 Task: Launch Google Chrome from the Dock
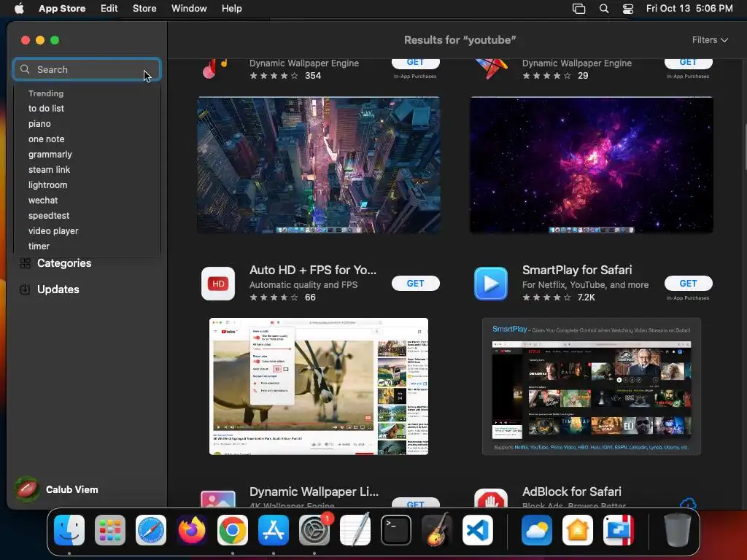[x=233, y=530]
